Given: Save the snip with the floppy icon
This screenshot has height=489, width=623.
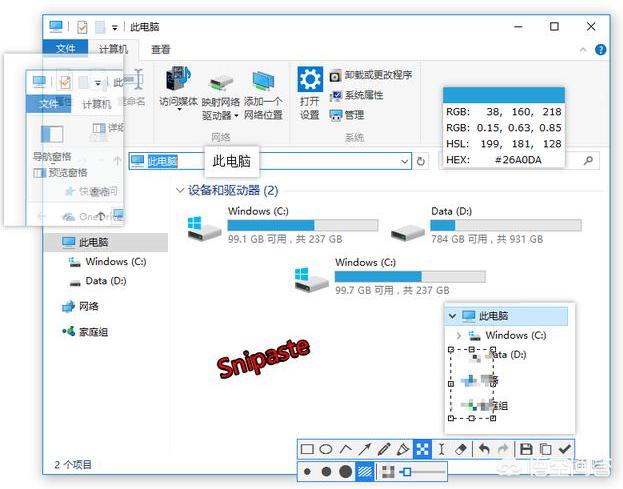Looking at the screenshot, I should [526, 449].
